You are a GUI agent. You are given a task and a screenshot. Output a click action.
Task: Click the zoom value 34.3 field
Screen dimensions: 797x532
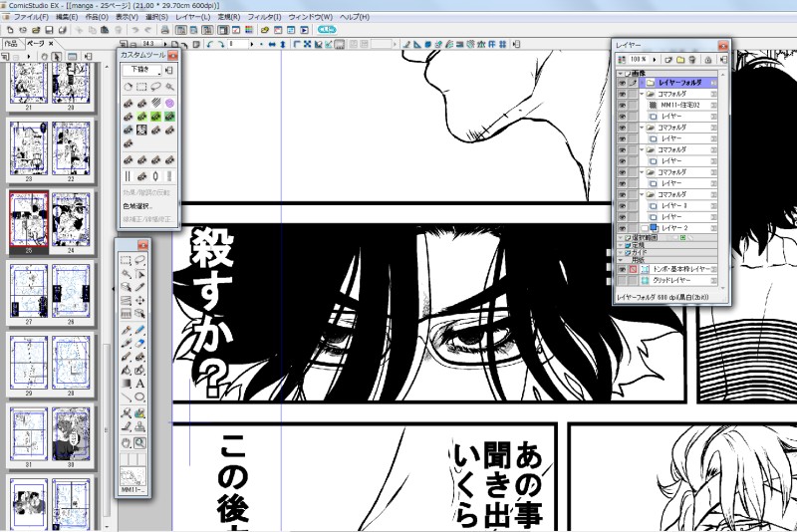[151, 44]
